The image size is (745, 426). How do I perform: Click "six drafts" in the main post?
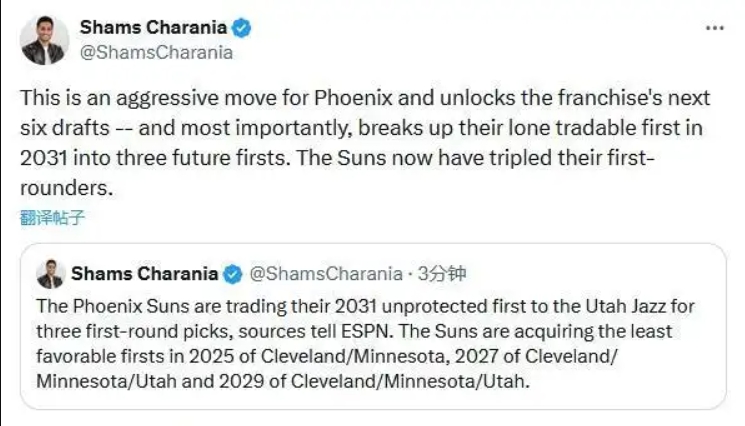66,129
